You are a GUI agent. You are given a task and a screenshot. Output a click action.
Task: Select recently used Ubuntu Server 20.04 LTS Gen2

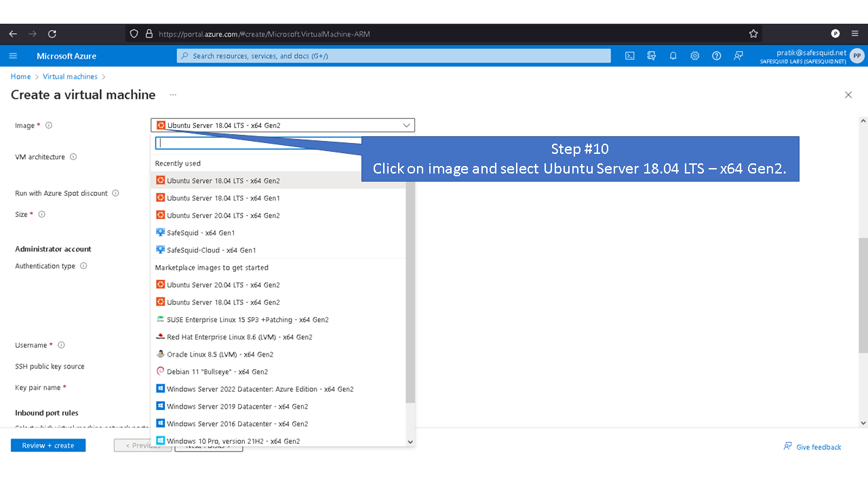click(x=278, y=216)
